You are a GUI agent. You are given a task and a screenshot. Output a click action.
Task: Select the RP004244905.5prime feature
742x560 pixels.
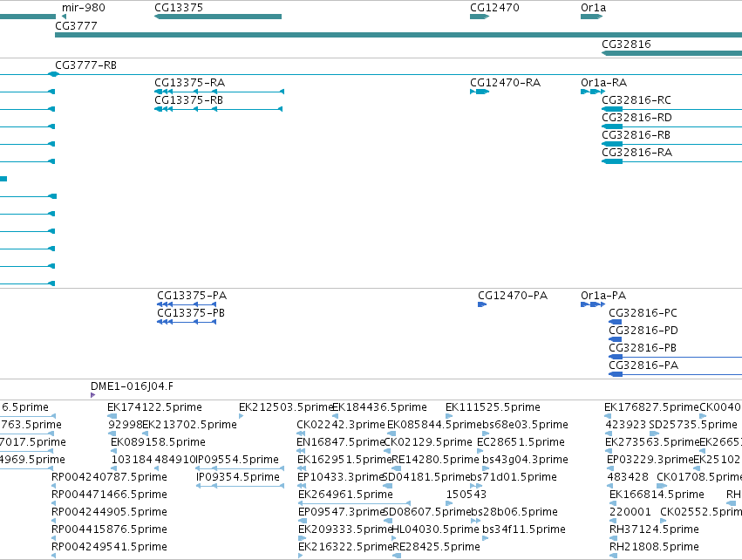(x=53, y=521)
